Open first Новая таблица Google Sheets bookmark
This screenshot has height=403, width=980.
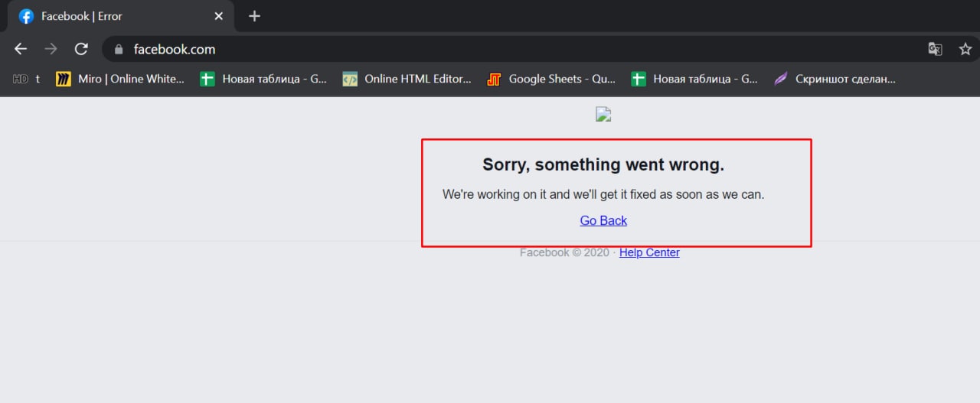pos(263,79)
